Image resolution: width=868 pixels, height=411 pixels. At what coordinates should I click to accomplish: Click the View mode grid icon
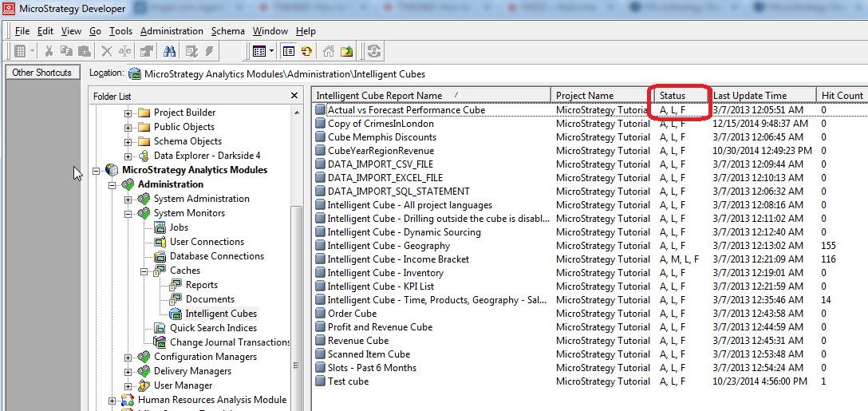pyautogui.click(x=259, y=51)
